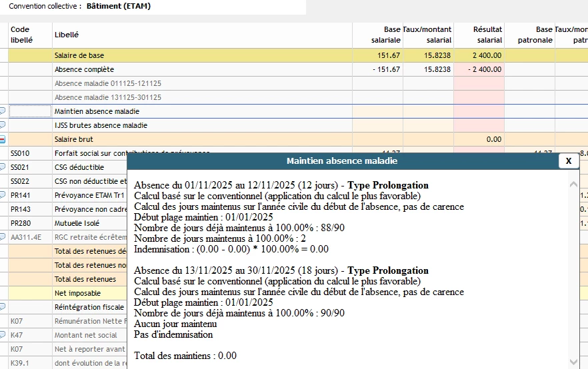Open comment bubble on IJSS brutes absence maladie row
Image resolution: width=588 pixels, height=369 pixels.
tap(2, 125)
